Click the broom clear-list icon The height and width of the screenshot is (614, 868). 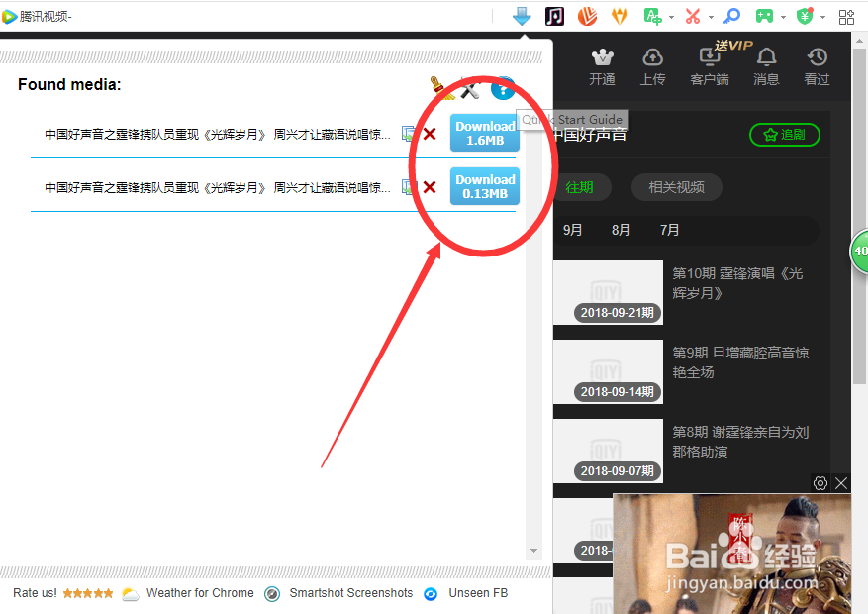[x=441, y=88]
